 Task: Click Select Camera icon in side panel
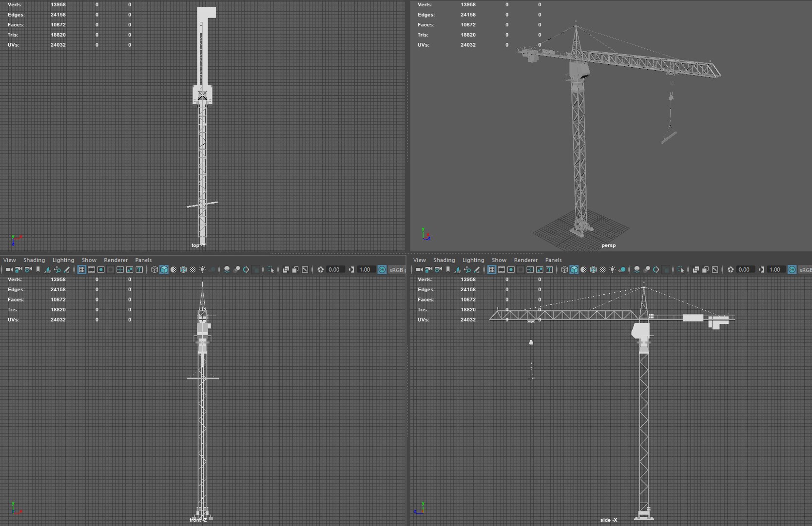[x=419, y=269]
